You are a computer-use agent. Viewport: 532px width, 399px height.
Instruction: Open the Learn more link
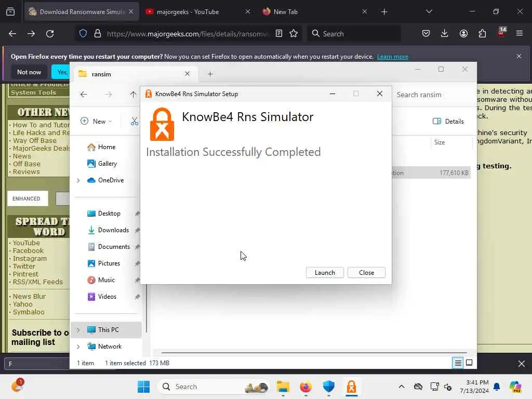coord(393,57)
